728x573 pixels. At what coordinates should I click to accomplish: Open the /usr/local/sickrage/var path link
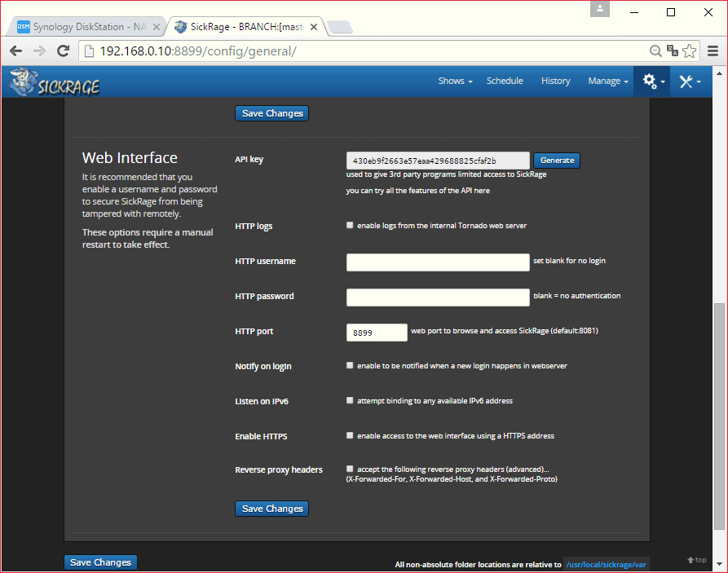point(606,565)
